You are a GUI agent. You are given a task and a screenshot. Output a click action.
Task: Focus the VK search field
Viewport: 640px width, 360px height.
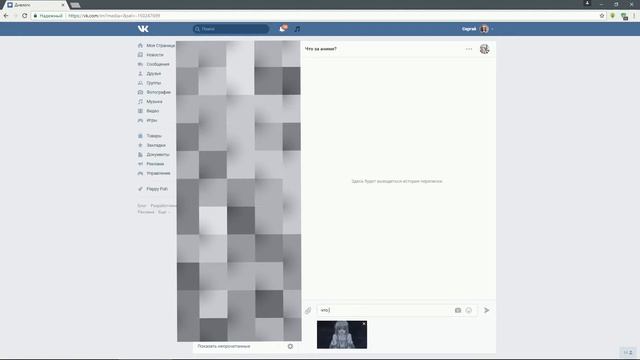pyautogui.click(x=231, y=29)
